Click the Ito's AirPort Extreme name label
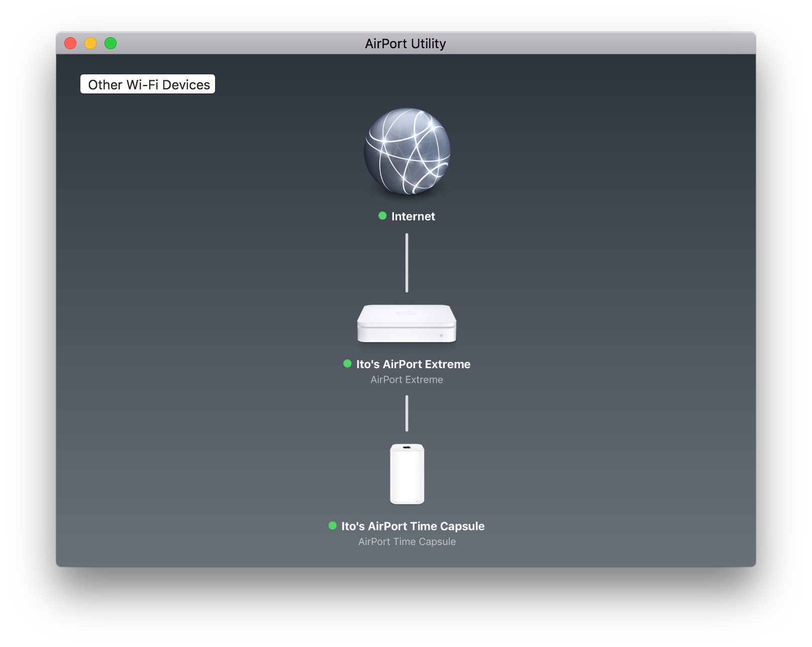812x647 pixels. pos(413,364)
